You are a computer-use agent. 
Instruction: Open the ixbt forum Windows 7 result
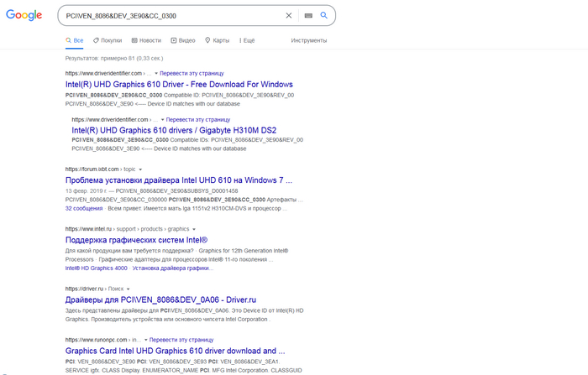click(178, 180)
